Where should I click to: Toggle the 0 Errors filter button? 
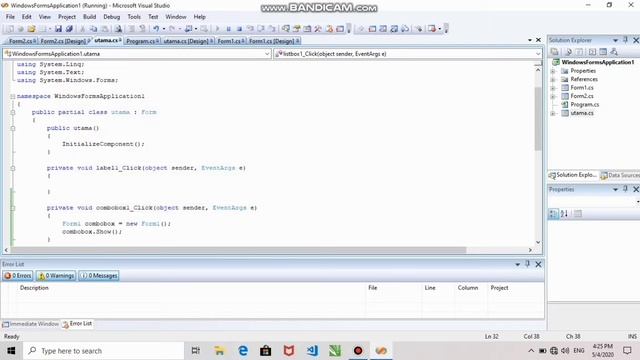(x=18, y=276)
